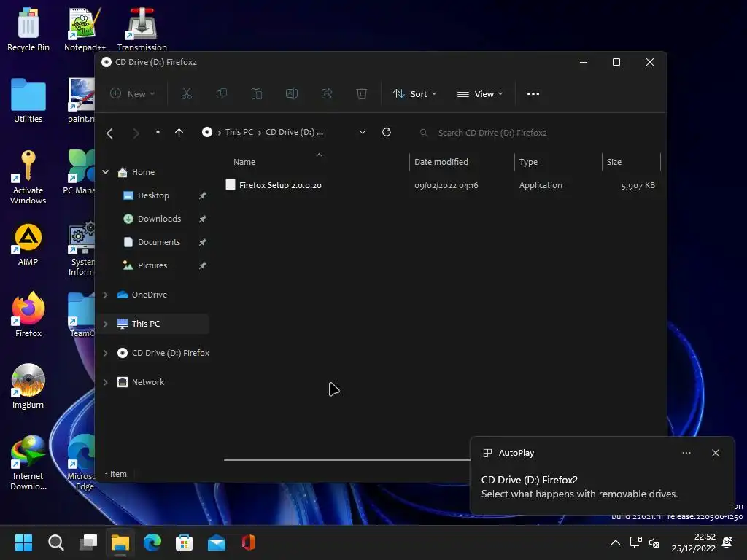Open Internet Download Manager shortcut

click(28, 463)
